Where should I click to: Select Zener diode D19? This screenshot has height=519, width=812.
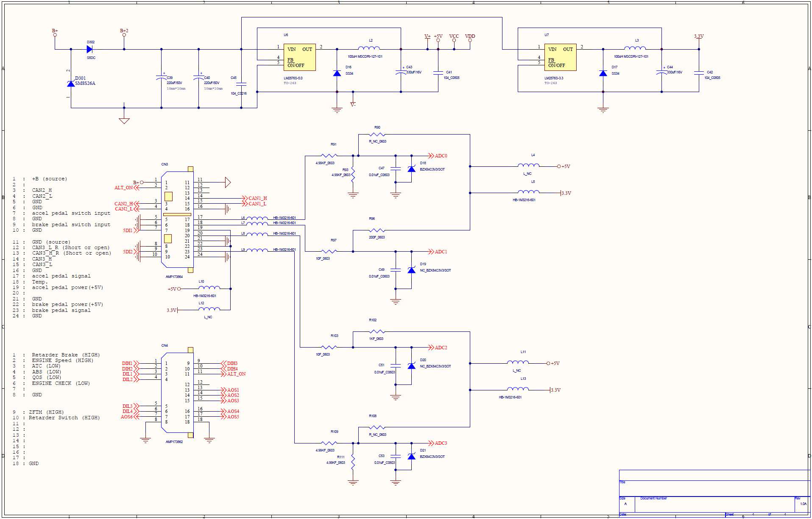pyautogui.click(x=411, y=270)
